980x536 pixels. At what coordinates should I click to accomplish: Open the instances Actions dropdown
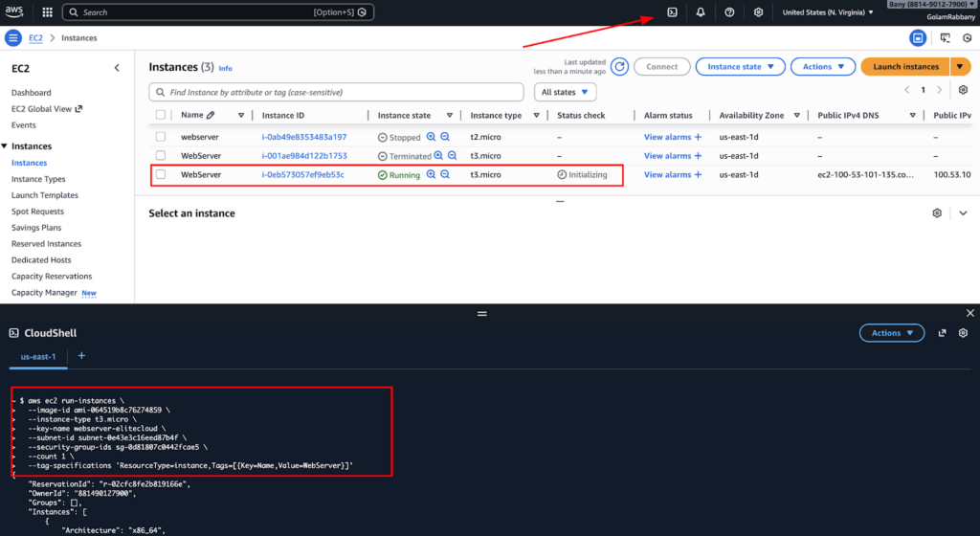(822, 67)
